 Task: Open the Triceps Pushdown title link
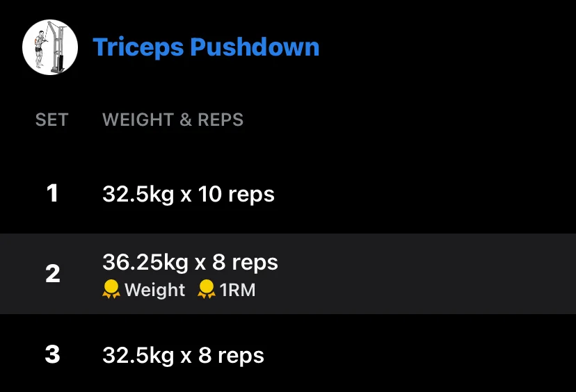tap(206, 48)
